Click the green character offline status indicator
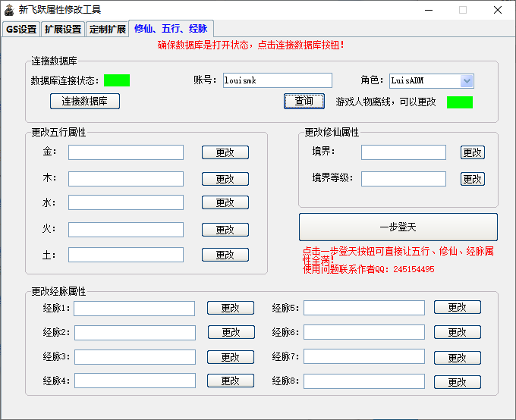This screenshot has height=420, width=516. (x=460, y=102)
